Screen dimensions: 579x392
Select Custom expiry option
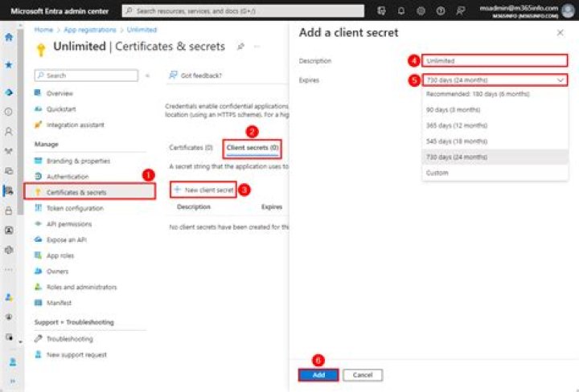point(495,173)
